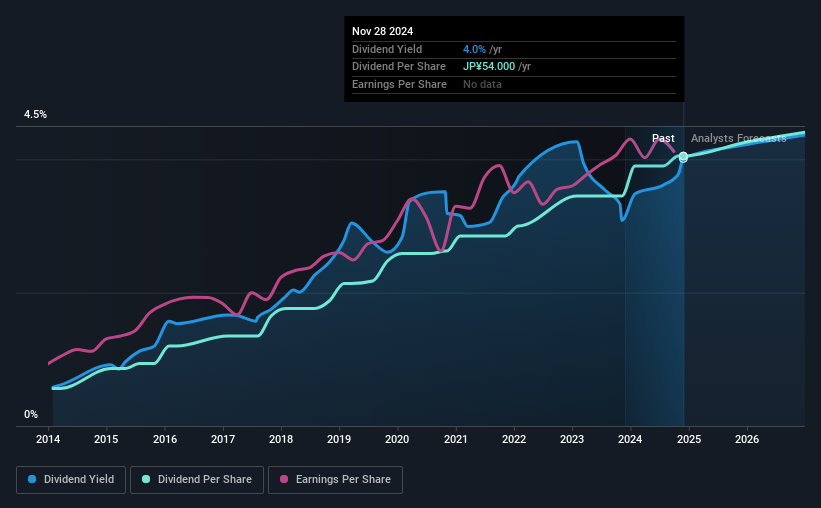
Task: Click the JP¥54.000 dividend per share value
Action: pos(489,67)
